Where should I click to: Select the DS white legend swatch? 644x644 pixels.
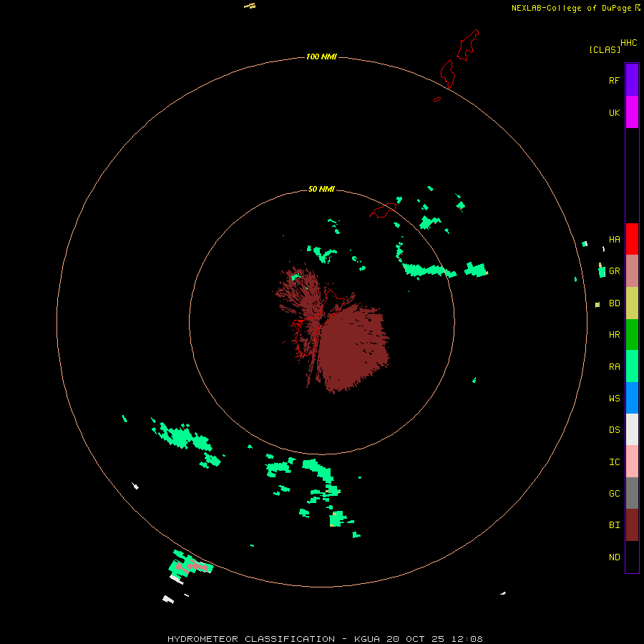[x=632, y=429]
